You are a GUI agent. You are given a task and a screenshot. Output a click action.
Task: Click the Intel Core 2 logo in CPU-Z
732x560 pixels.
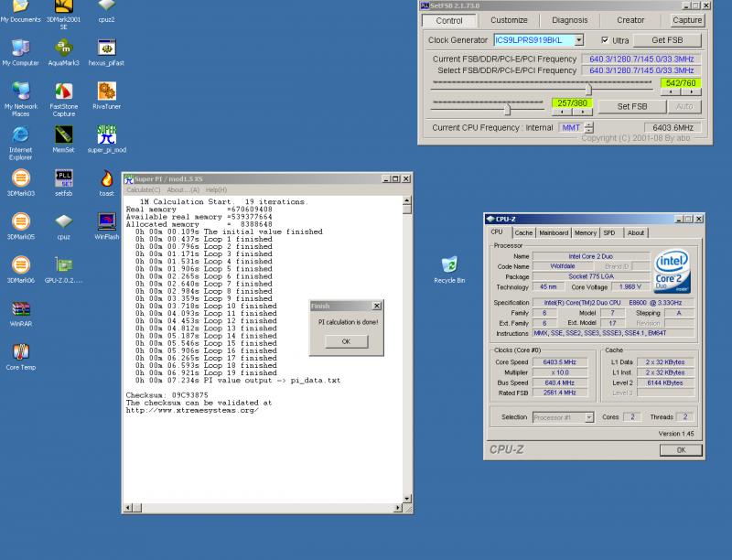(672, 272)
